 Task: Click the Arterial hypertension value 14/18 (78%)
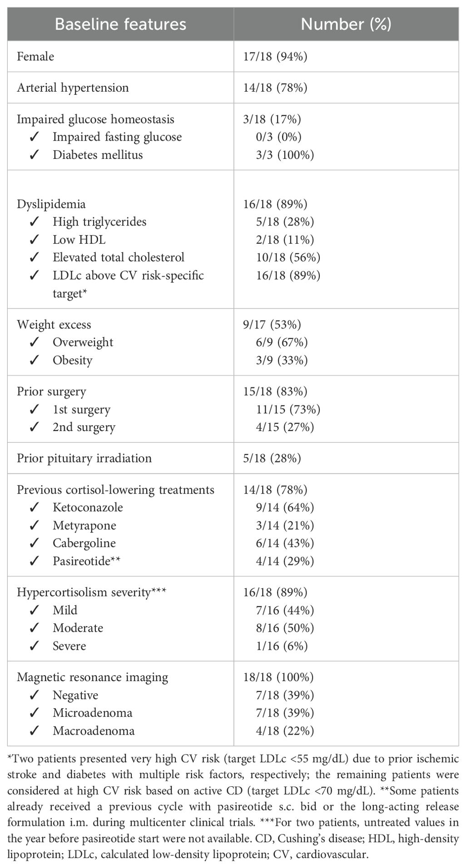(275, 88)
